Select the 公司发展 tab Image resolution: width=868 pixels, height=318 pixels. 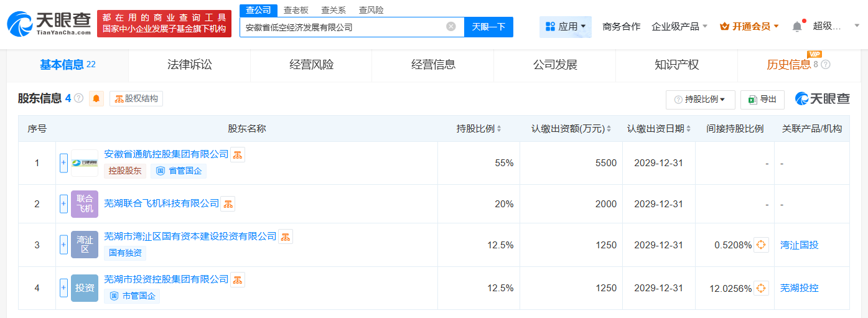pyautogui.click(x=555, y=65)
